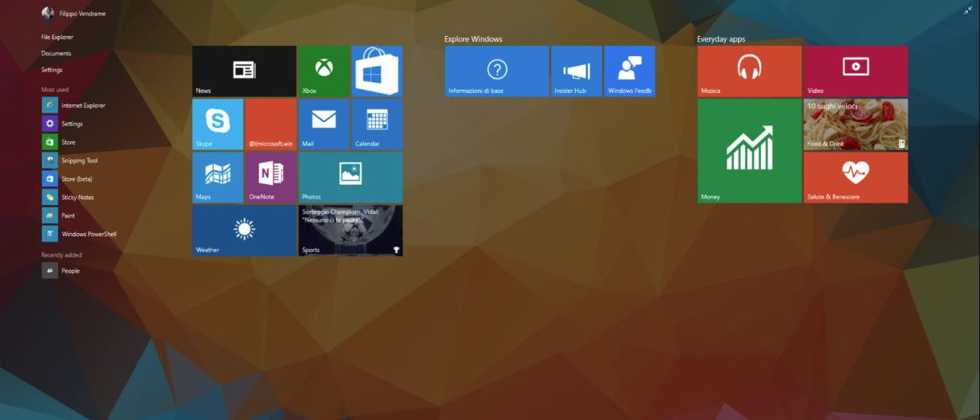Viewport: 980px width, 420px height.
Task: Open the Sports live tile
Action: [351, 230]
